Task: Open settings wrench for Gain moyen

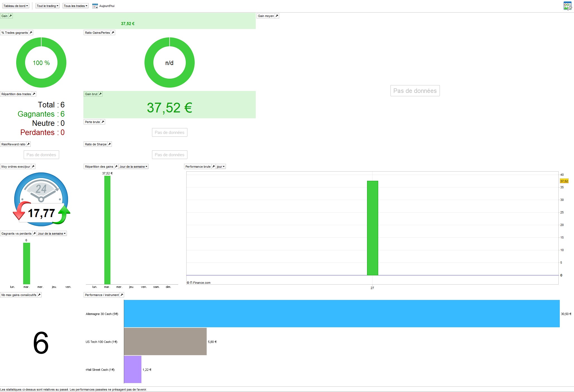Action: click(x=277, y=16)
